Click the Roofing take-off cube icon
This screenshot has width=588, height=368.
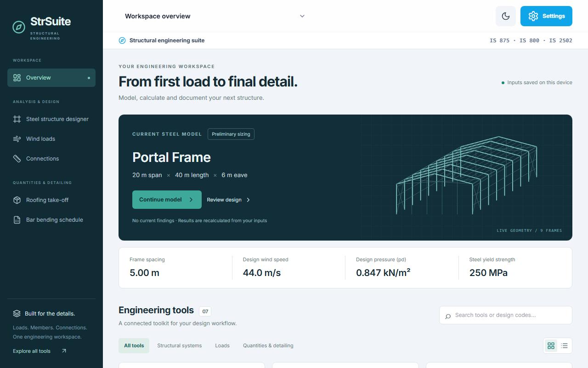coord(17,200)
